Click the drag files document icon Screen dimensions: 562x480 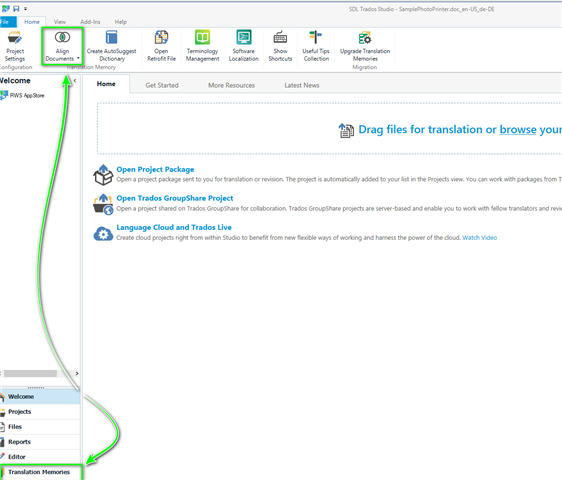[346, 130]
